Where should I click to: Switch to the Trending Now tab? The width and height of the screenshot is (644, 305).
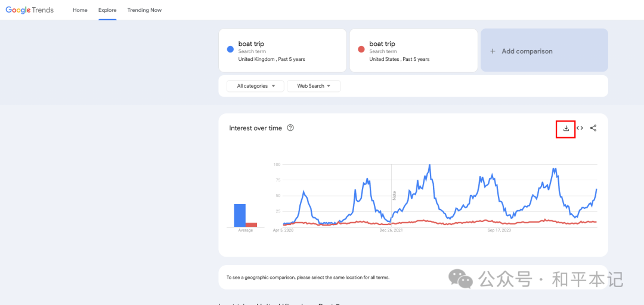144,10
